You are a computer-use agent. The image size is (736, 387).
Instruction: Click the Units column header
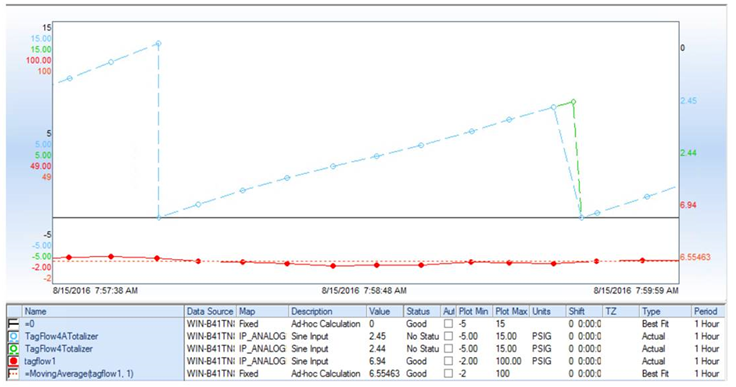[x=548, y=311]
